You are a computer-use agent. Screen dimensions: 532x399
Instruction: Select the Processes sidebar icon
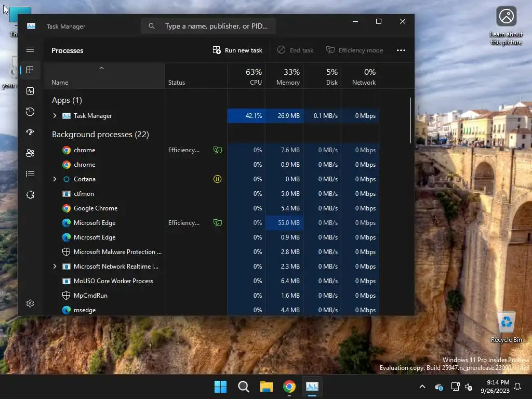pyautogui.click(x=30, y=70)
